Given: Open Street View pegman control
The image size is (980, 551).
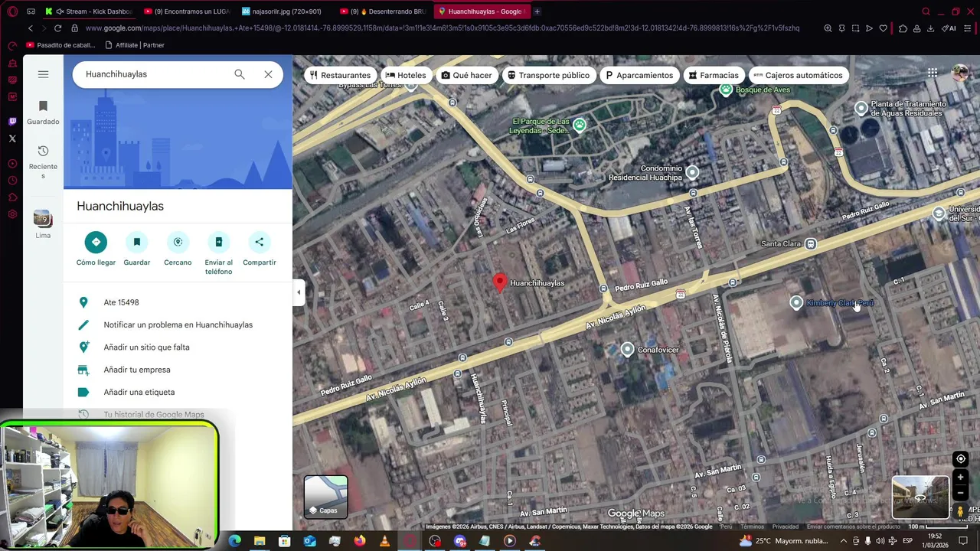Looking at the screenshot, I should (x=960, y=511).
